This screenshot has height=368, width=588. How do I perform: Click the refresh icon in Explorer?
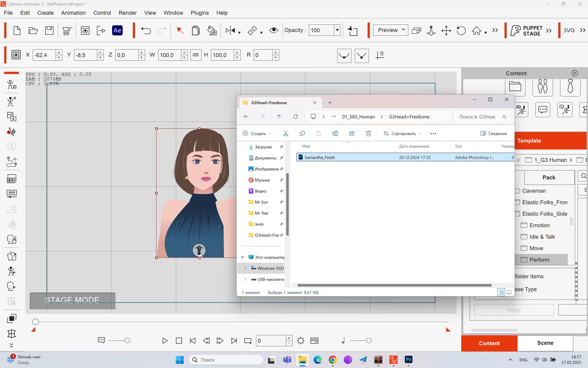tap(296, 117)
